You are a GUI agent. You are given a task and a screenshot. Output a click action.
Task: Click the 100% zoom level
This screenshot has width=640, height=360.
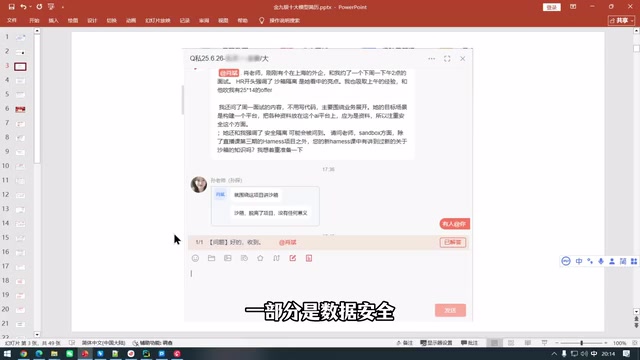(x=620, y=343)
